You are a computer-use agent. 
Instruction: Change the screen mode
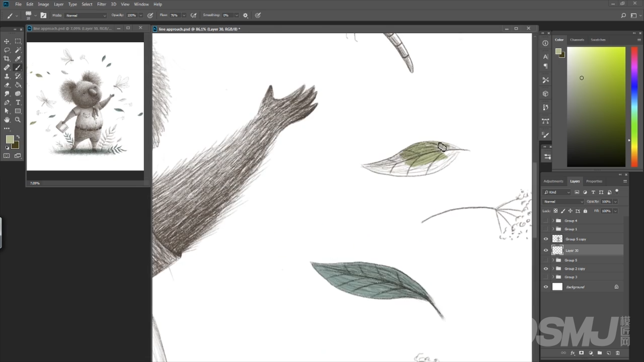tap(18, 156)
